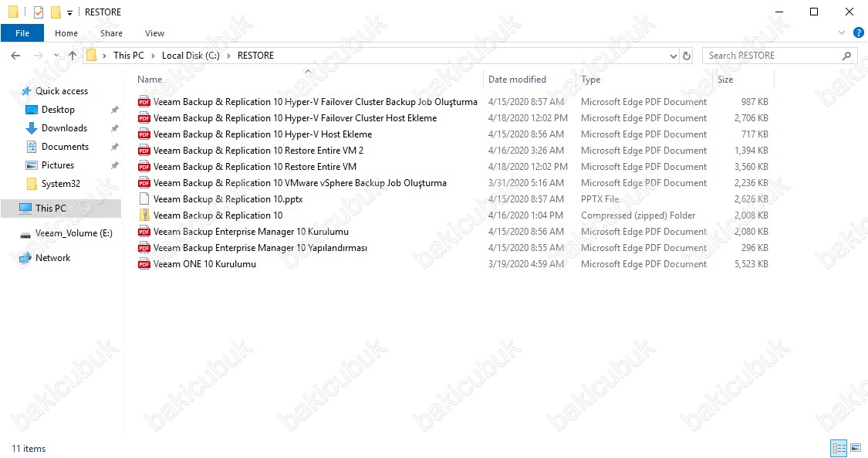This screenshot has height=458, width=868.
Task: Select the zipped folder Veeam Backup & Replication 10 icon
Action: (144, 215)
